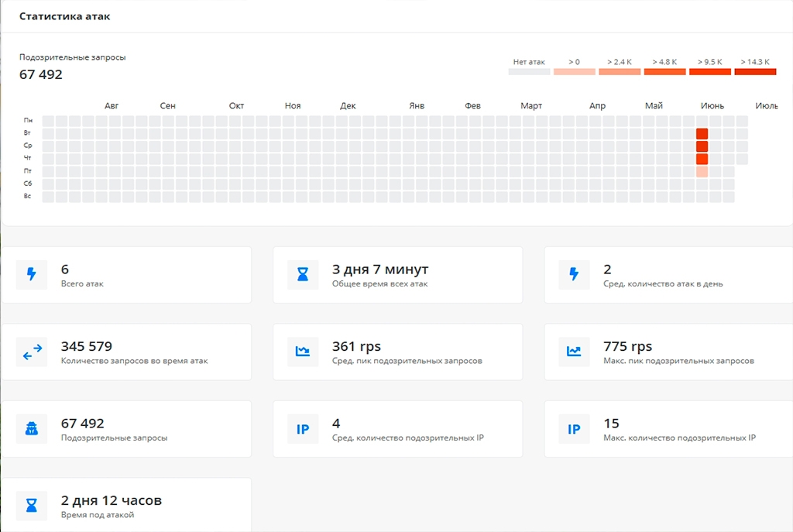793x532 pixels.
Task: Click the hourglass icon for Время под атакой
Action: pyautogui.click(x=31, y=506)
